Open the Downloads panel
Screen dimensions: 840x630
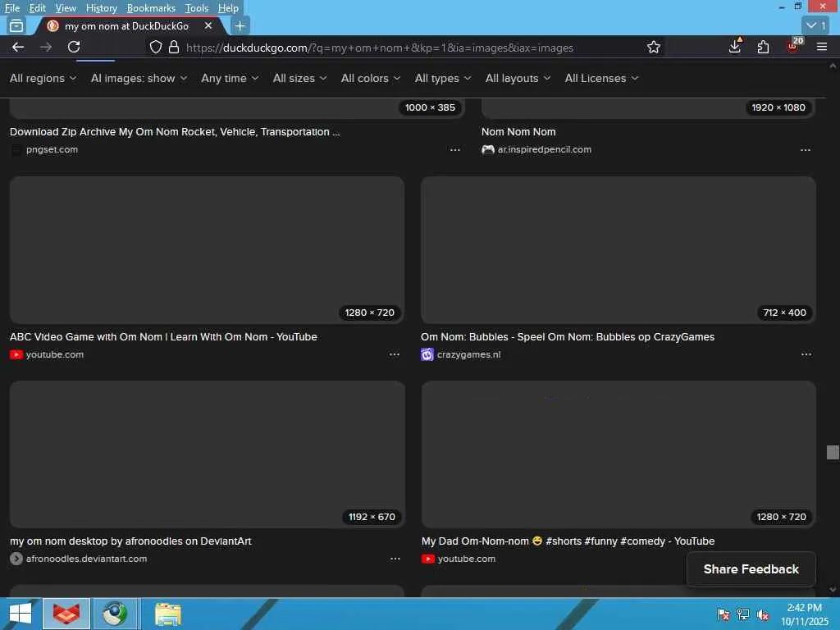736,47
